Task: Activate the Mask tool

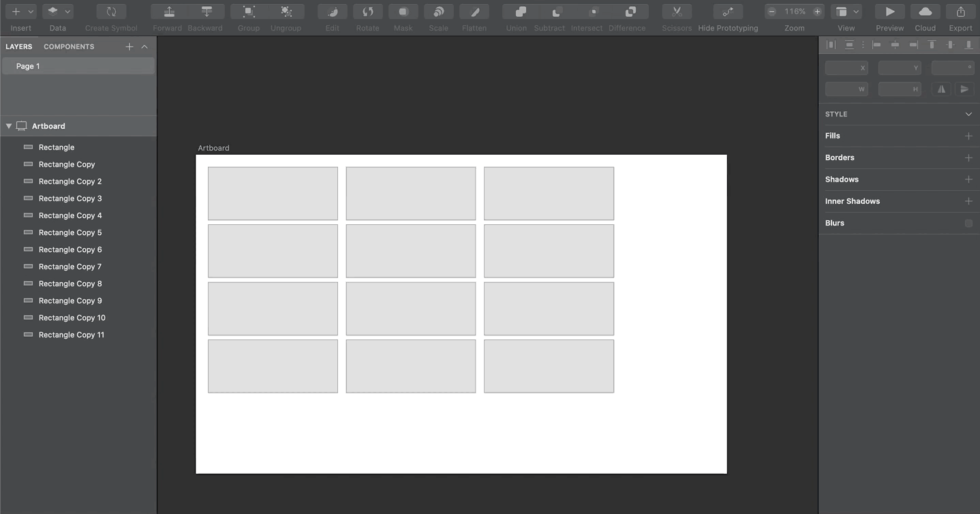Action: 403,12
